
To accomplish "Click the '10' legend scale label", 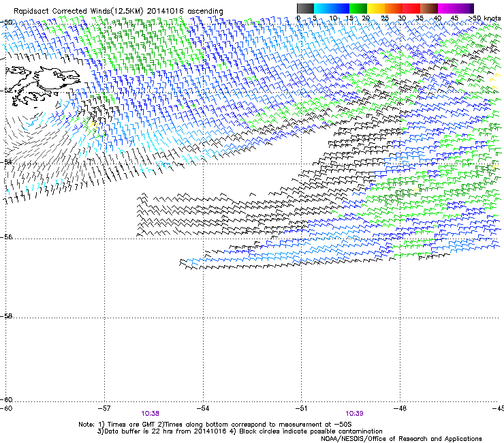I will pos(333,18).
